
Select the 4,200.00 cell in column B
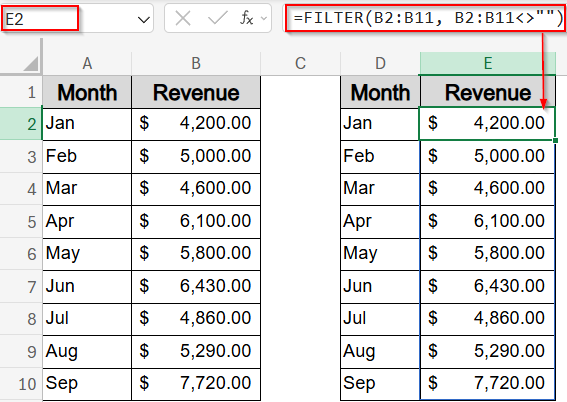196,124
